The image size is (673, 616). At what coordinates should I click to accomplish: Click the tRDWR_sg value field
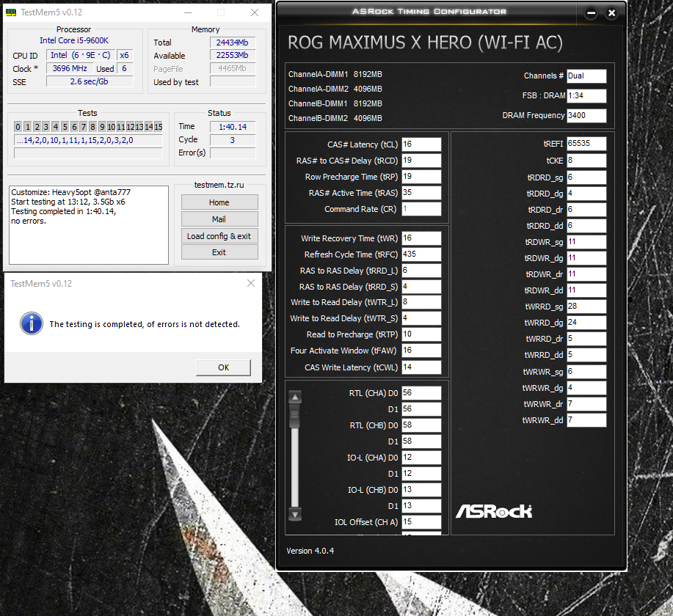[x=586, y=242]
